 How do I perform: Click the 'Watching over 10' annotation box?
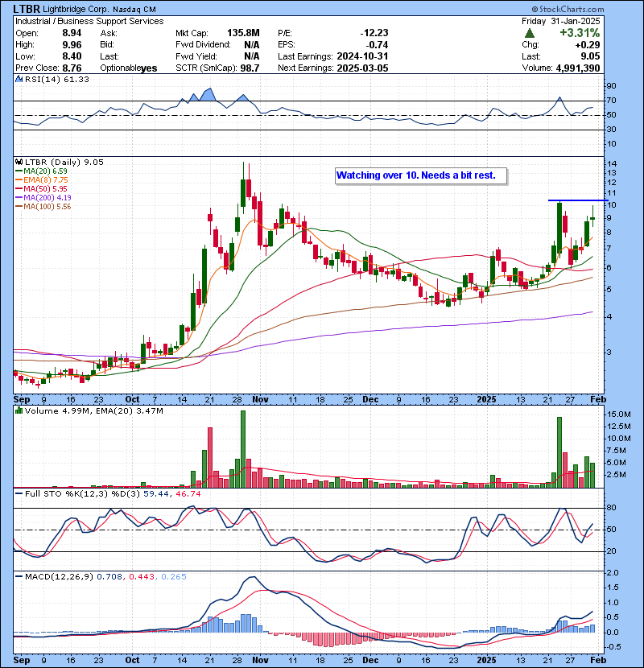click(421, 175)
